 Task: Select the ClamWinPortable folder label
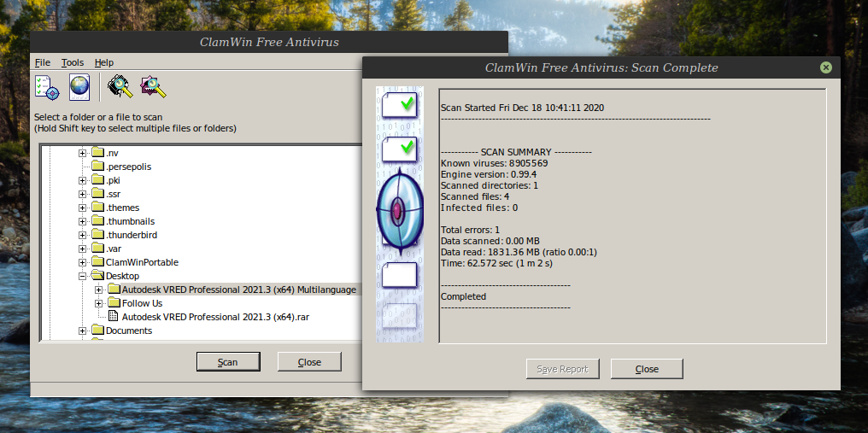143,262
